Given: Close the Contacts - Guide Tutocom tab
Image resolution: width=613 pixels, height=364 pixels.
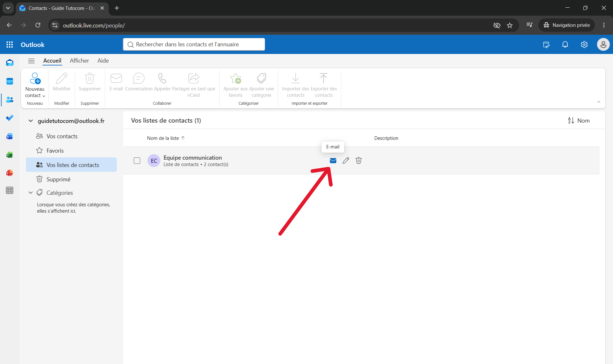Looking at the screenshot, I should [x=102, y=8].
